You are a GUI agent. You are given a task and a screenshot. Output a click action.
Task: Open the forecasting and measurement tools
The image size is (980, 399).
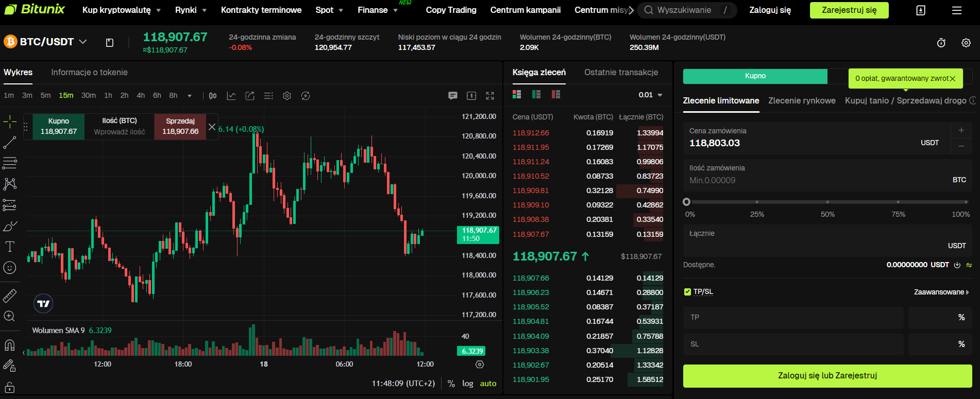(x=10, y=205)
